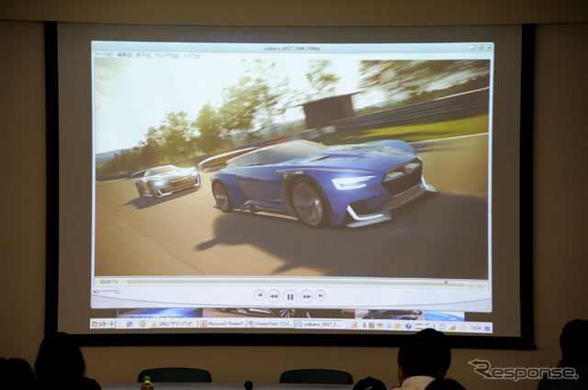Click the video frame showing the blue Subaru
Image resolution: width=588 pixels, height=390 pixels.
pyautogui.click(x=292, y=169)
